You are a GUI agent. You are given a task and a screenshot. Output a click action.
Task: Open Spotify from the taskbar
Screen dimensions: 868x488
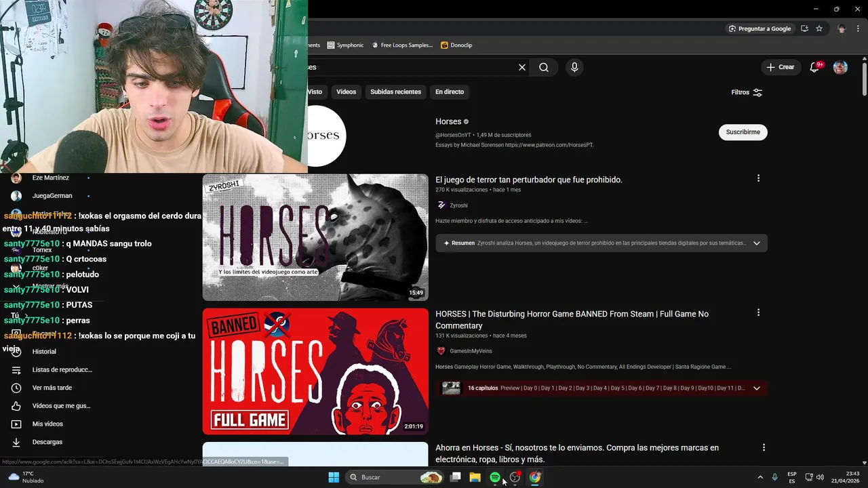pyautogui.click(x=495, y=477)
